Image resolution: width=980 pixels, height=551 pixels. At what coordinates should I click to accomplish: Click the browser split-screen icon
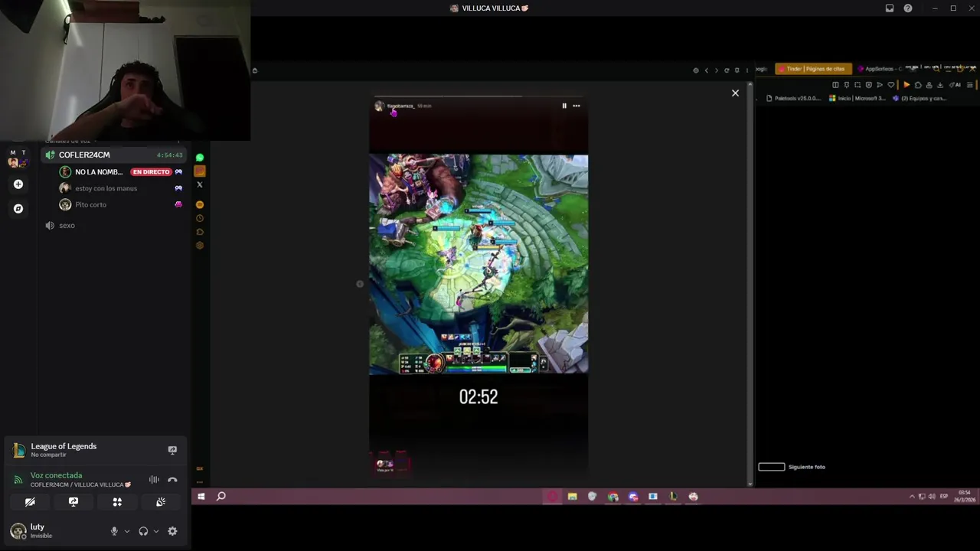pyautogui.click(x=835, y=85)
